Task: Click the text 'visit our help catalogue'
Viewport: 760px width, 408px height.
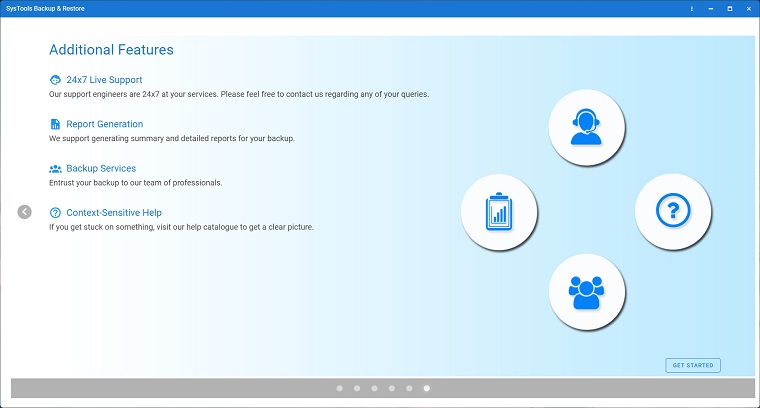Action: (x=197, y=227)
